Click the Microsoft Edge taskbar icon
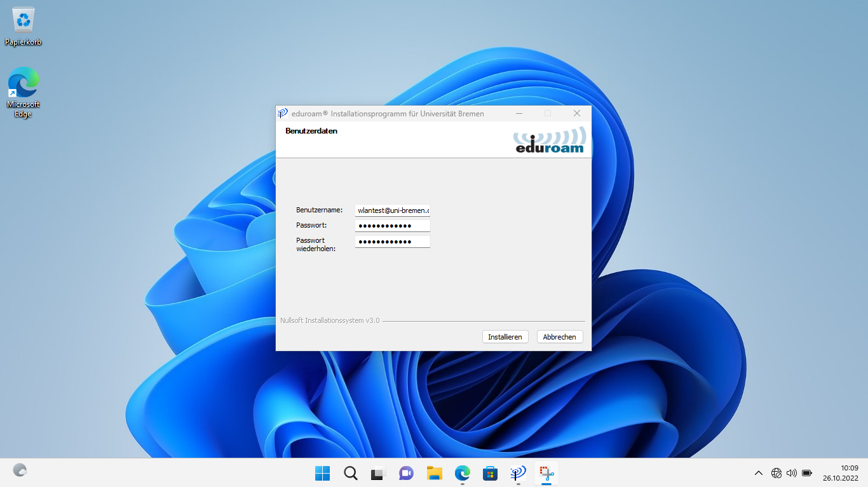This screenshot has width=868, height=487. coord(462,473)
